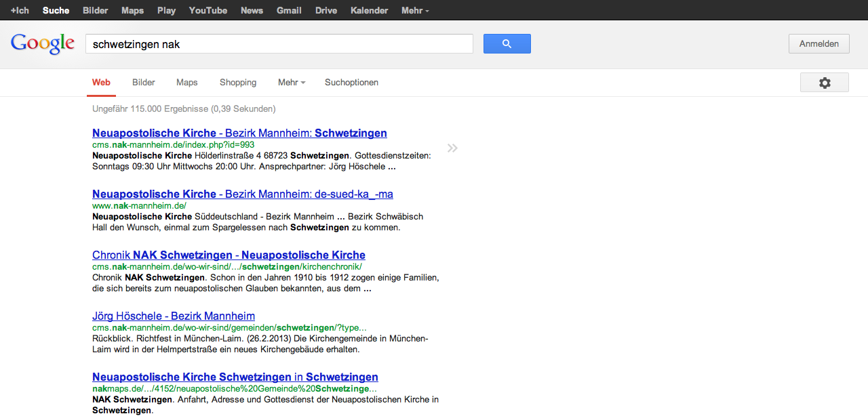Open YouTube from the top navigation bar
The height and width of the screenshot is (416, 868).
208,10
